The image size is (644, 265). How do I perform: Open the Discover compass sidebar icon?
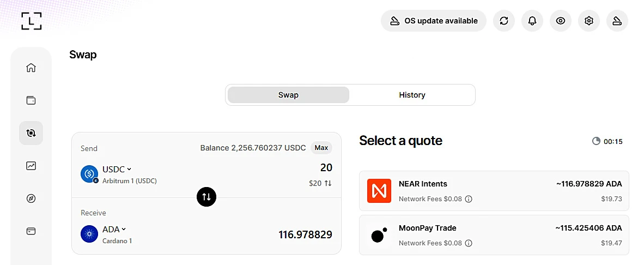[31, 198]
